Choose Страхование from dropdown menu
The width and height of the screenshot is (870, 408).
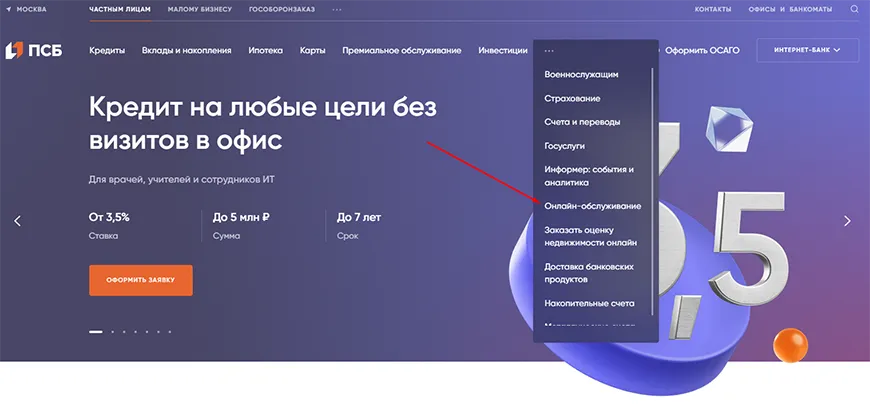tap(572, 98)
